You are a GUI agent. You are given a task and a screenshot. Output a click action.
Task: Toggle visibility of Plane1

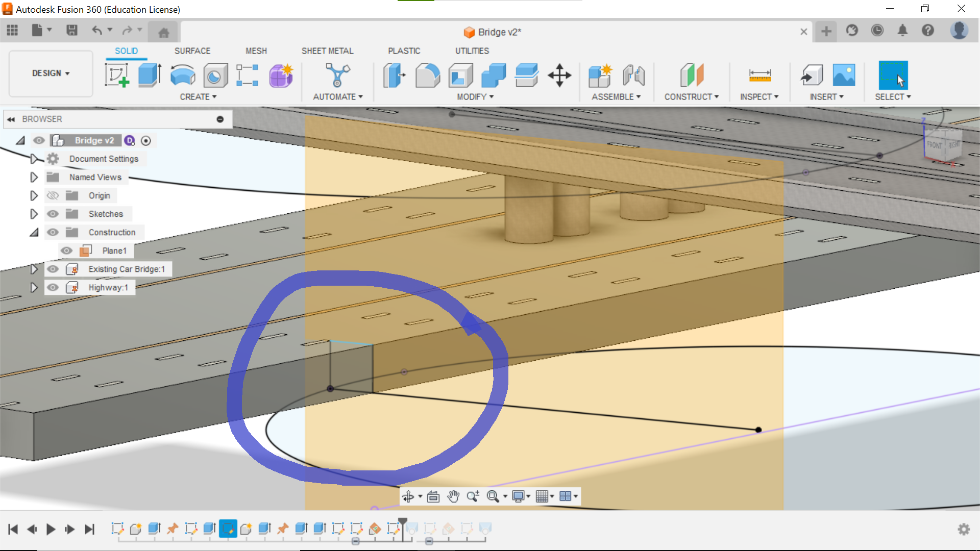click(66, 251)
